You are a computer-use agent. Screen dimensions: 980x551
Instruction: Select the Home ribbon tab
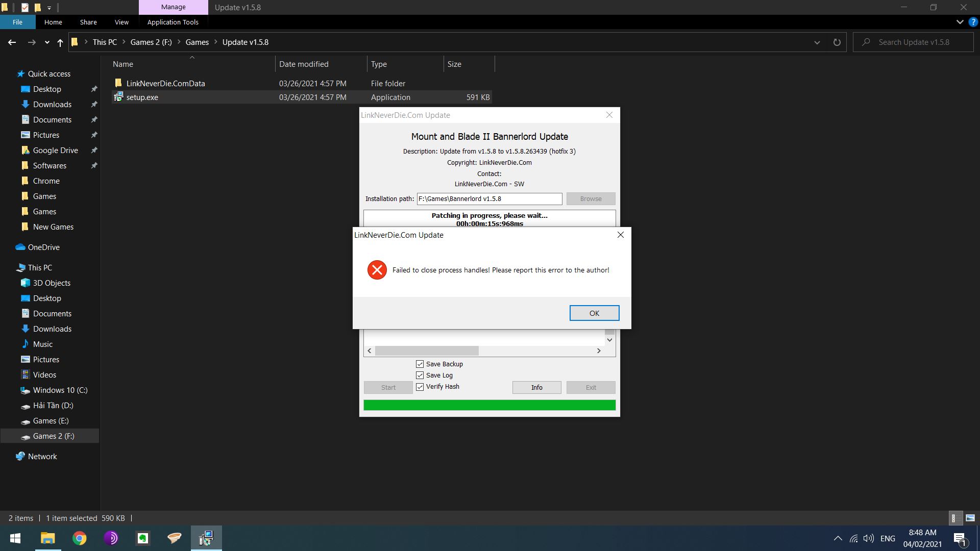(53, 22)
